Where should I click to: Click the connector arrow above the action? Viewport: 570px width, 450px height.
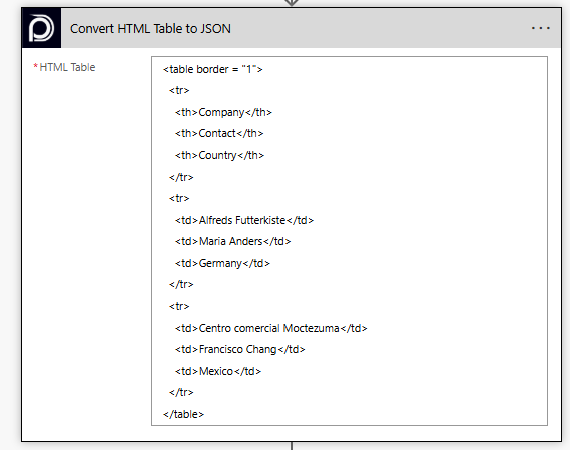292,3
